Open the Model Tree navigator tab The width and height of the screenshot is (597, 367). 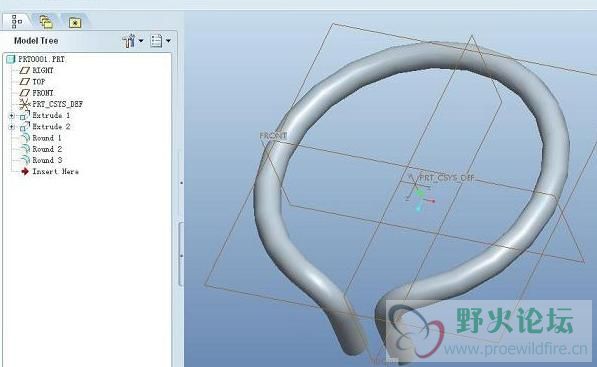[17, 22]
